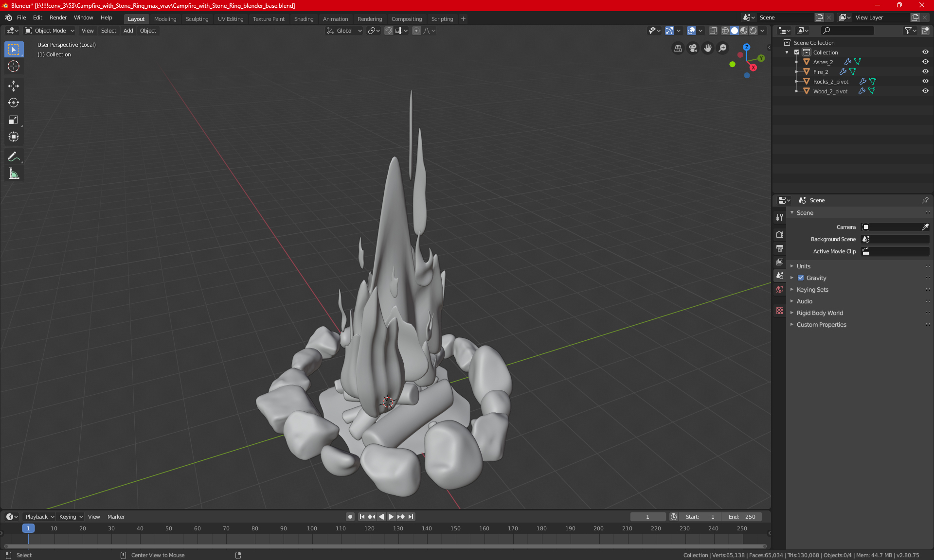Hide the Ashes_2 object

pyautogui.click(x=925, y=62)
